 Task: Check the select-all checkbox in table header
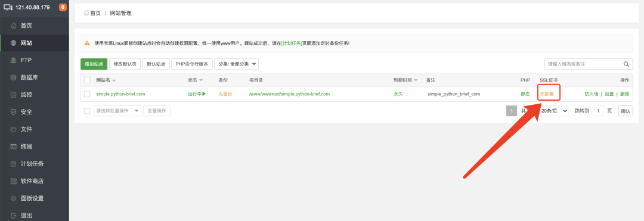(87, 80)
